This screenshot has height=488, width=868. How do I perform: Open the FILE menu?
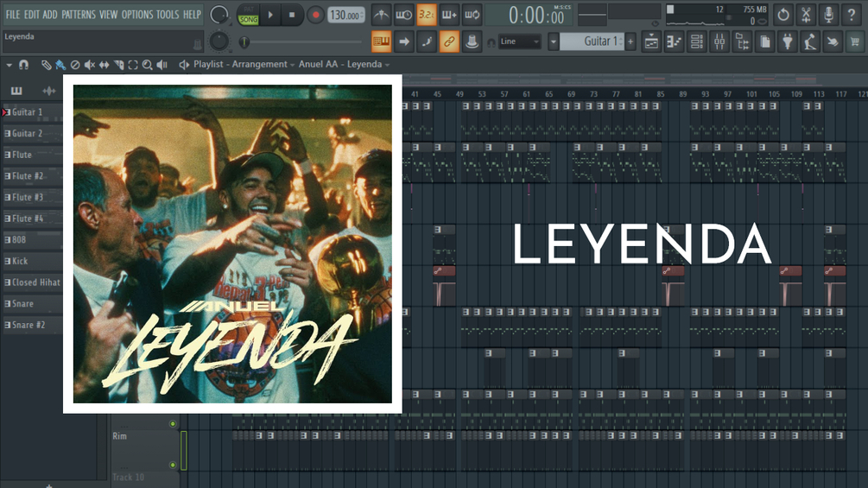pyautogui.click(x=13, y=15)
